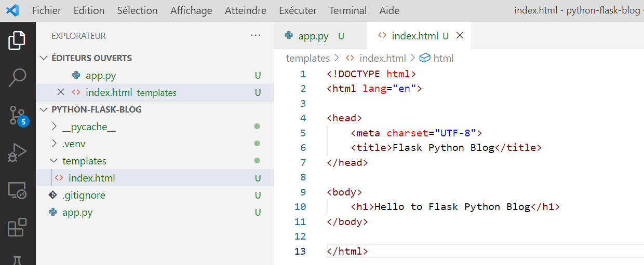
Task: Open the Explorer view in activity bar
Action: pos(17,40)
